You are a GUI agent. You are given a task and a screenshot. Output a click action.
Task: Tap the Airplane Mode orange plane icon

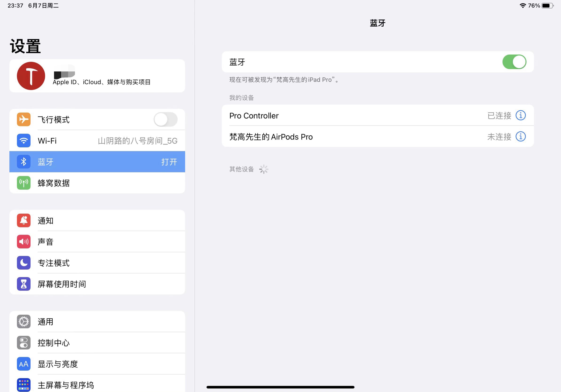[x=24, y=120]
